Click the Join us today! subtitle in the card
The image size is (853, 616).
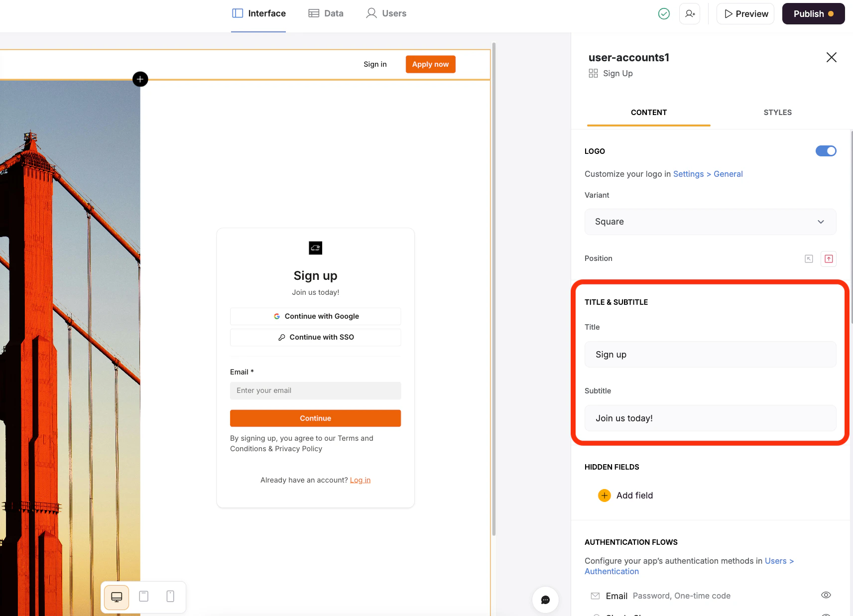tap(315, 292)
